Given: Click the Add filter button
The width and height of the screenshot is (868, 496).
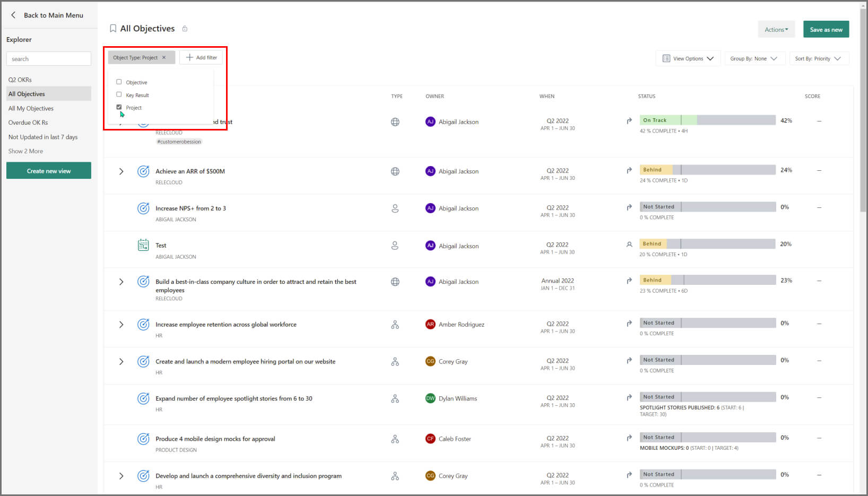Looking at the screenshot, I should point(201,57).
